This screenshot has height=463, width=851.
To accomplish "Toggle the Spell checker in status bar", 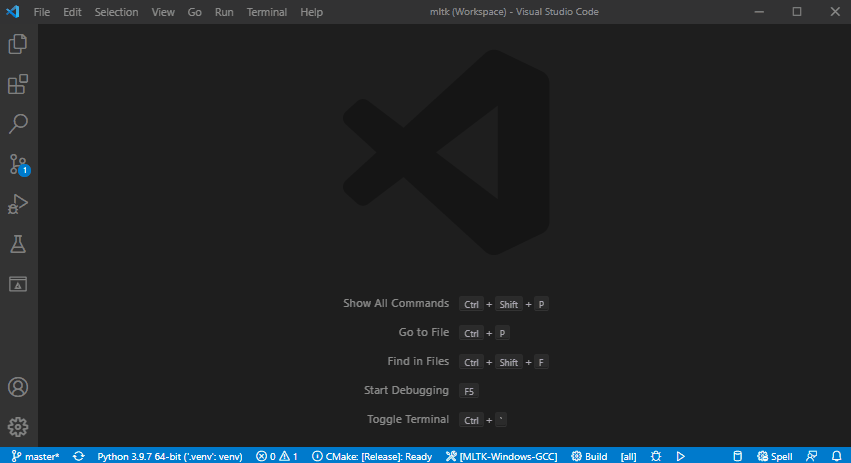I will (x=775, y=456).
